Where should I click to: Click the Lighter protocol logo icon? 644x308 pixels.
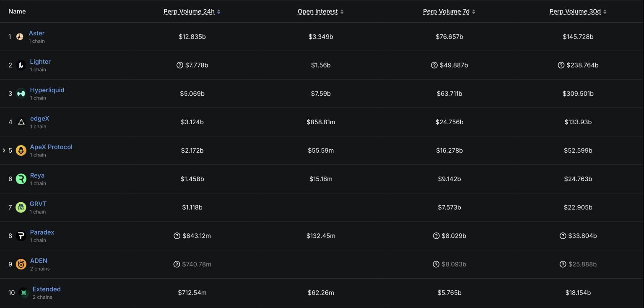pyautogui.click(x=21, y=65)
